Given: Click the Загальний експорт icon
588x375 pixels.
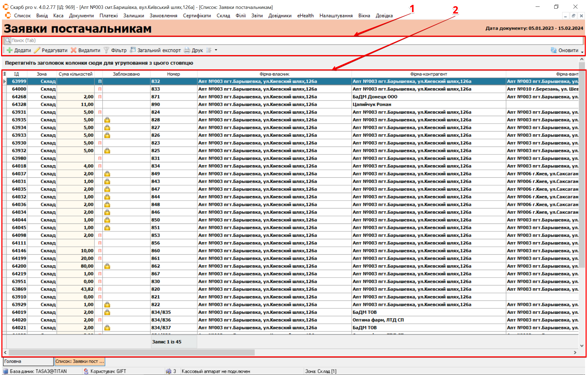Looking at the screenshot, I should [133, 50].
